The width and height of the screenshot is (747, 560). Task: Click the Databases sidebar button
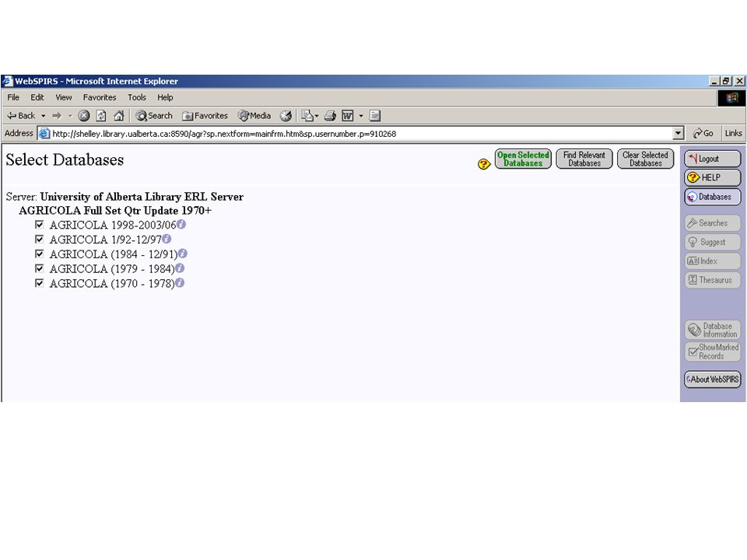713,197
